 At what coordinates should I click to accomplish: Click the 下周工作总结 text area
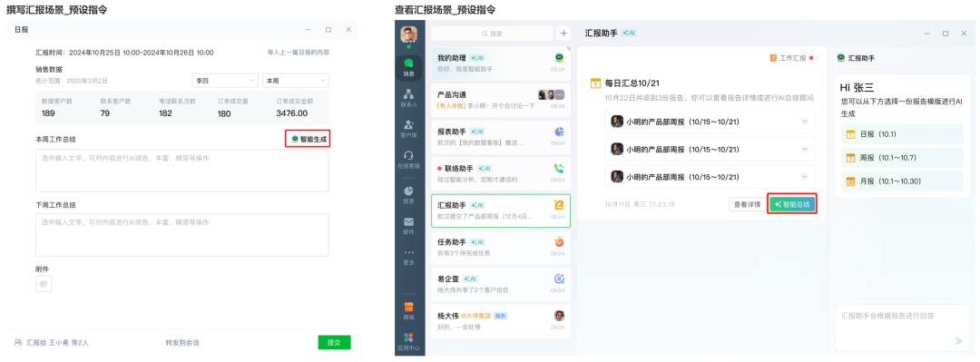click(x=181, y=235)
